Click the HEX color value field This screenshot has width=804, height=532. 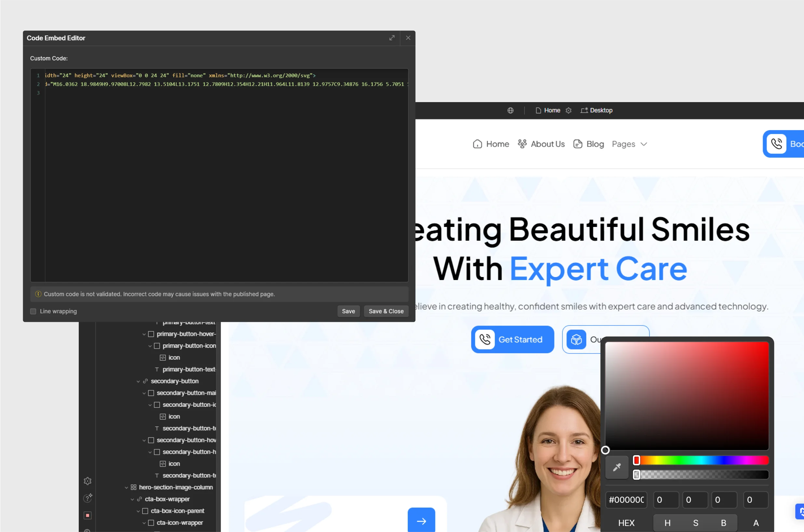(x=626, y=500)
